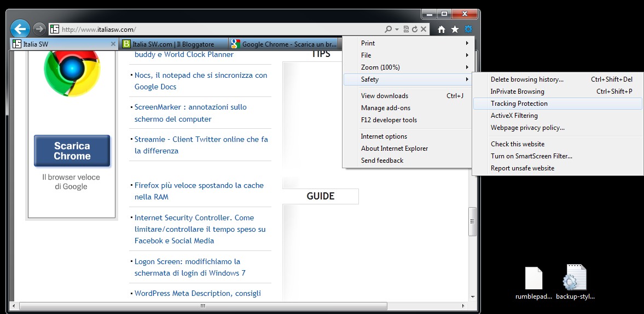Open the Home page icon
This screenshot has width=644, height=314.
click(x=442, y=29)
